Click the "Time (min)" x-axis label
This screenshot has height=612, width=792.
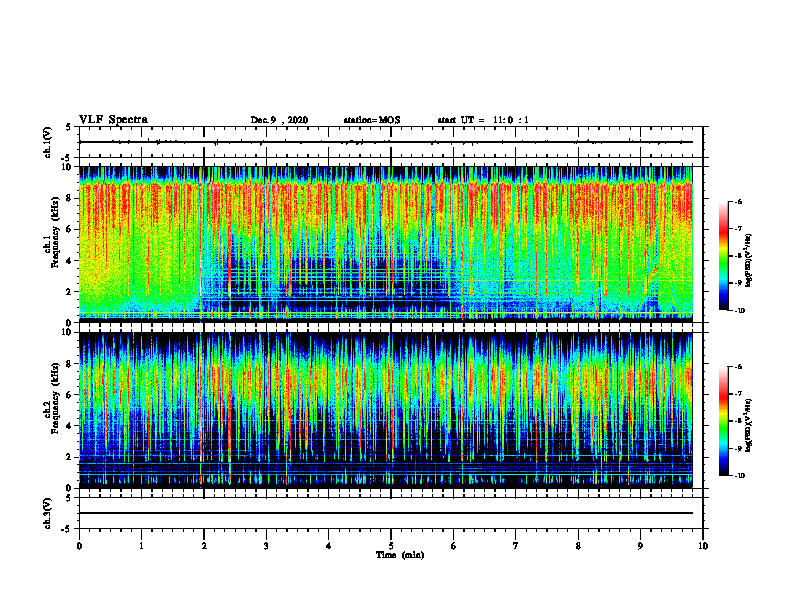click(400, 555)
